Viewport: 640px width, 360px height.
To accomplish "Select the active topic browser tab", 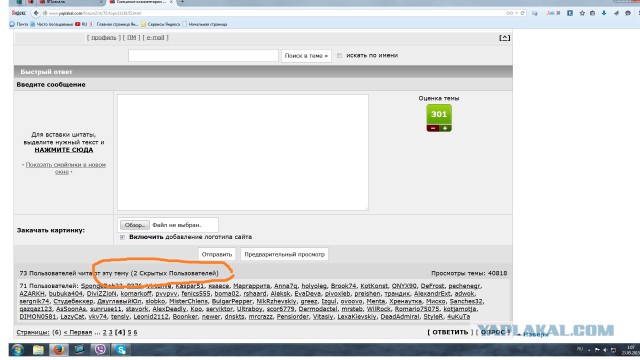I will tap(141, 2).
